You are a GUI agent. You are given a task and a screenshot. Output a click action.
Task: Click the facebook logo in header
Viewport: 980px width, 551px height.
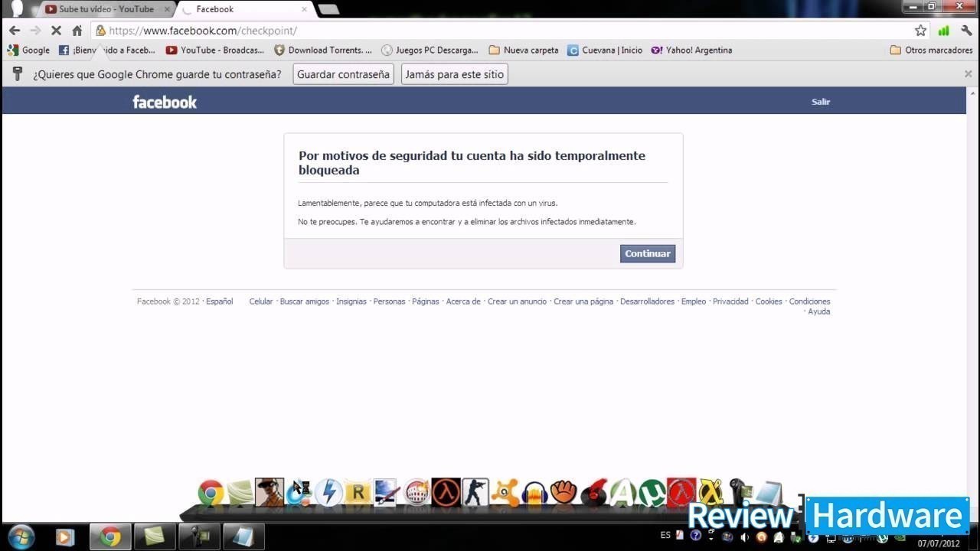[165, 102]
